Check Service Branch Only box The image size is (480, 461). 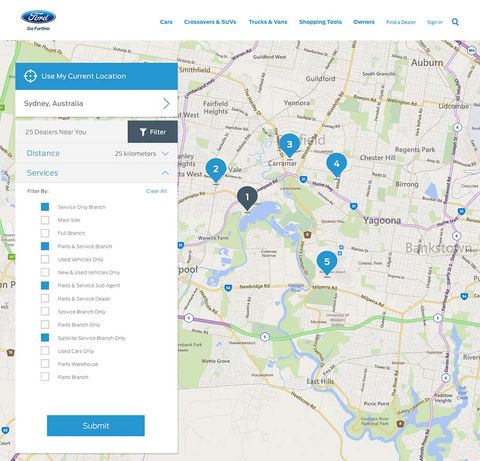[45, 312]
